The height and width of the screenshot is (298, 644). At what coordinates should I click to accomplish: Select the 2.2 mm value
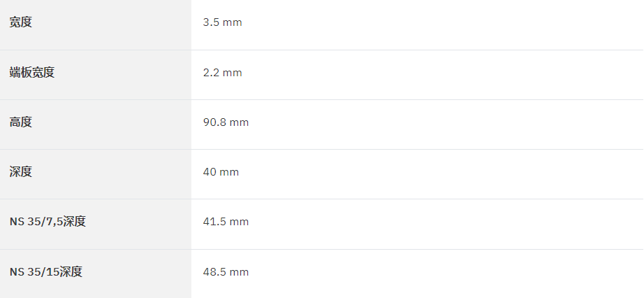coord(222,73)
